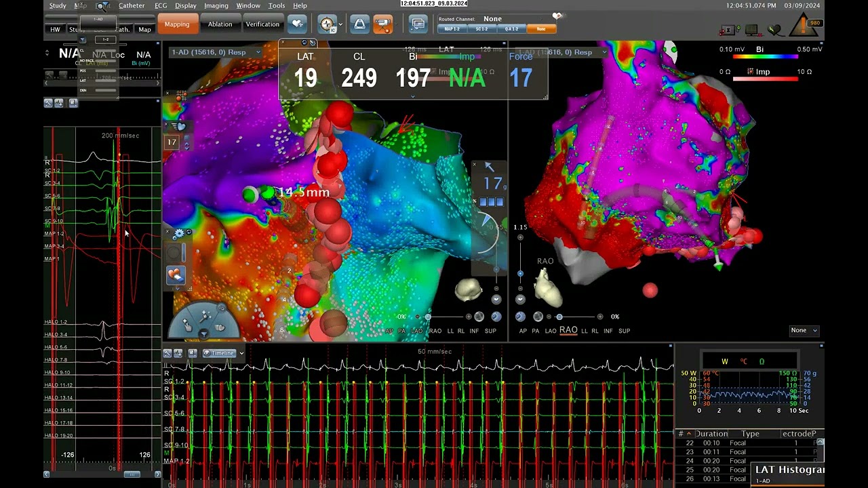Screen dimensions: 868x488
Task: Click the compass orientation icon
Action: point(328,24)
